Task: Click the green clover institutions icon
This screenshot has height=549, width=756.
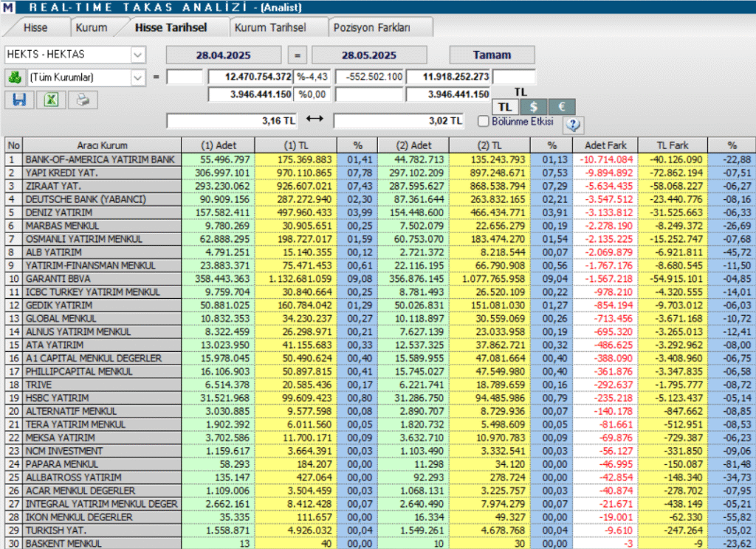Action: click(15, 77)
